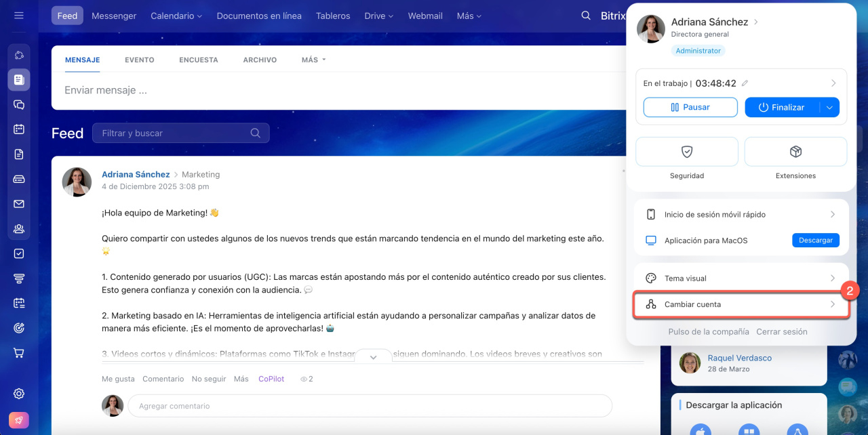
Task: Switch to the Encuesta tab
Action: (x=198, y=60)
